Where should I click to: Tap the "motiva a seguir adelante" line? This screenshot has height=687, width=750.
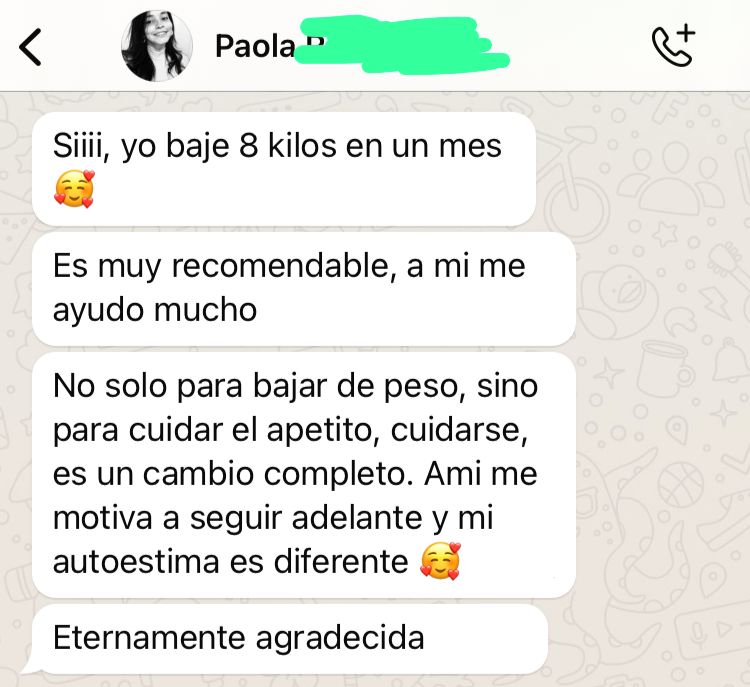click(273, 518)
